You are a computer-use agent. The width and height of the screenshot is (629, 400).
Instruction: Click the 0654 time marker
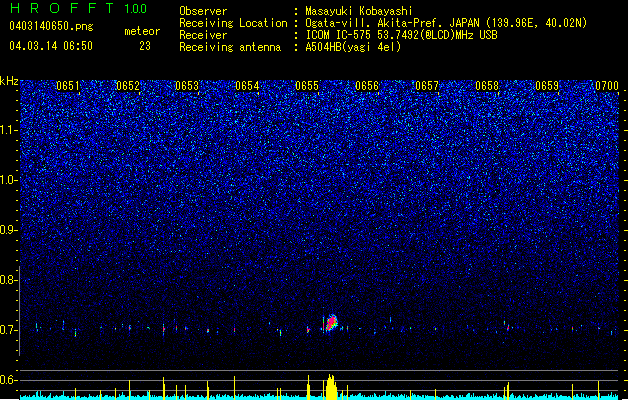click(x=247, y=86)
